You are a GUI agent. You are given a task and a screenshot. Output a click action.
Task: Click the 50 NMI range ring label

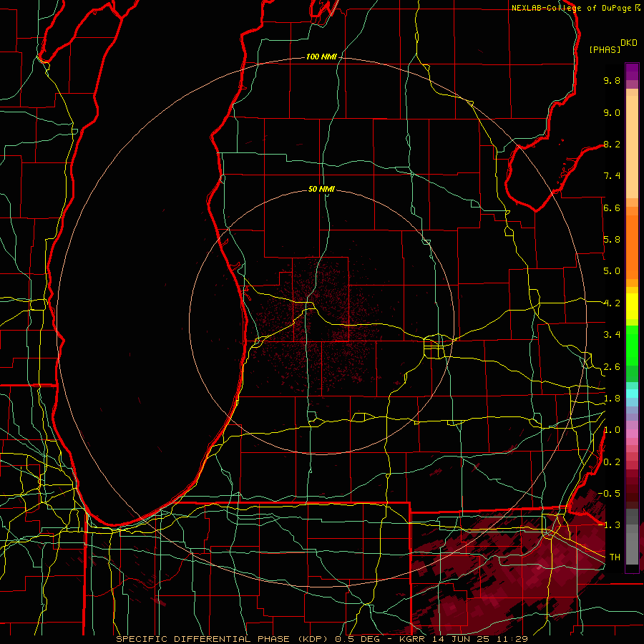(x=321, y=189)
